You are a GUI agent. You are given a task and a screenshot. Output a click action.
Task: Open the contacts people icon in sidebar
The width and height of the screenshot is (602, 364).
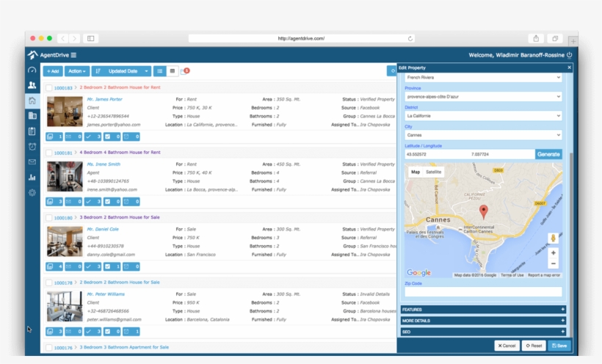click(x=32, y=85)
